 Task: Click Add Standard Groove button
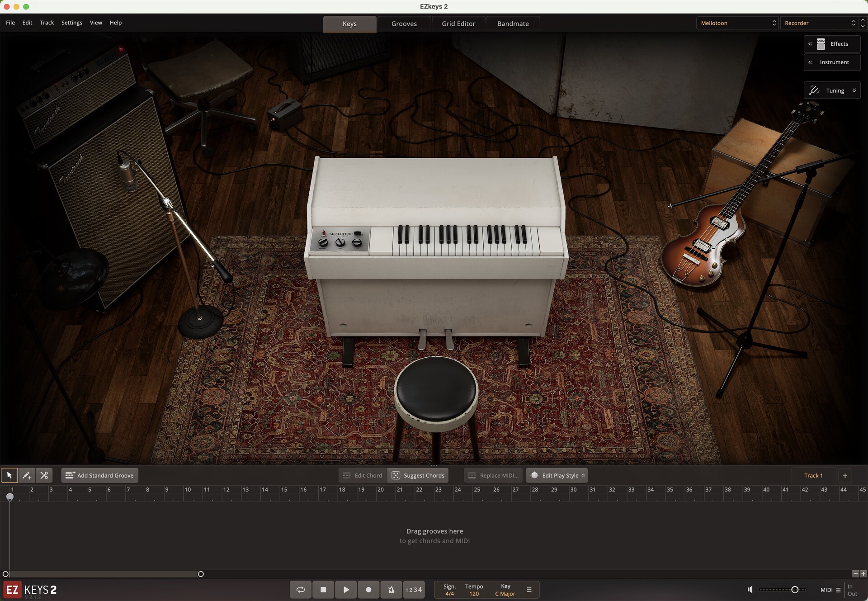point(100,475)
